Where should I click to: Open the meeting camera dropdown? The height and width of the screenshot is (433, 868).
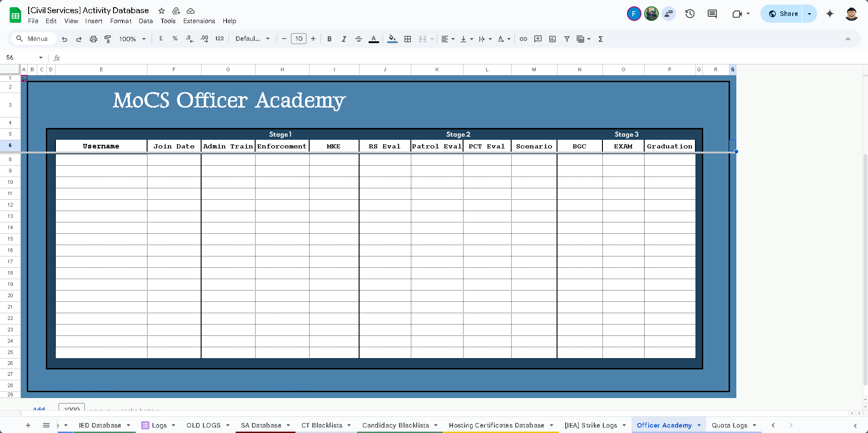748,14
